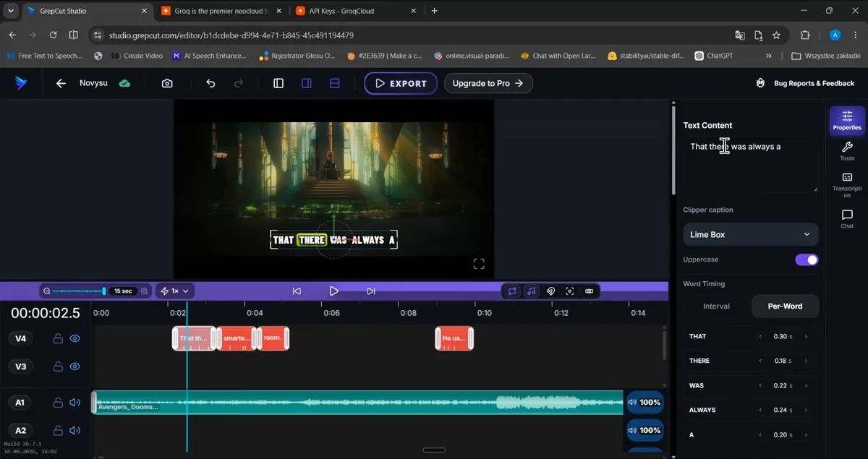Open the Lime Box caption style dropdown

[x=751, y=234]
